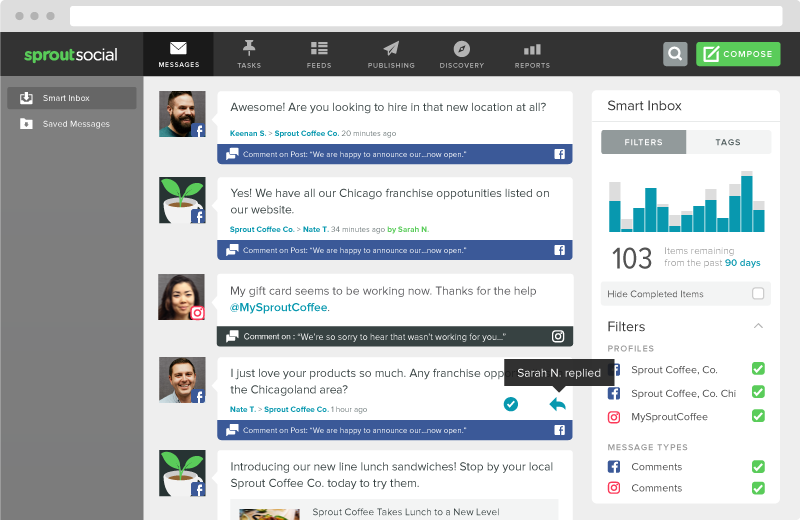Viewport: 800px width, 520px height.
Task: Uncheck MySproutCoffee profile filter
Action: [x=758, y=416]
